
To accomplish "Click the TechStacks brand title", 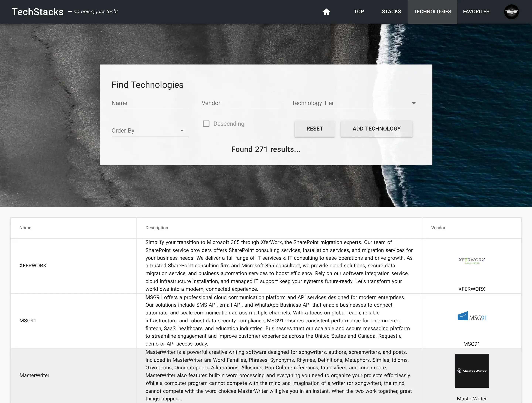I will pos(38,12).
